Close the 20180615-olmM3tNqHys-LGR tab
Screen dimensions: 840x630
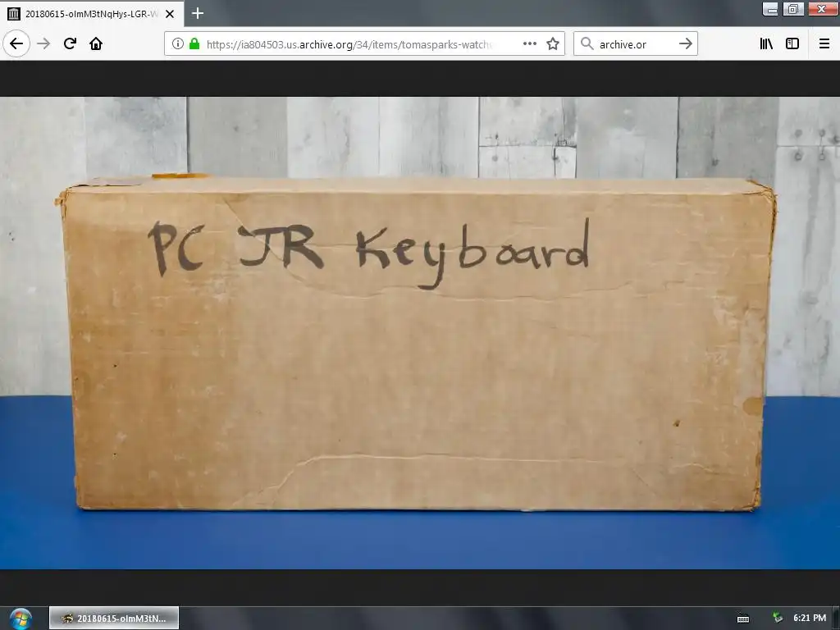click(170, 14)
